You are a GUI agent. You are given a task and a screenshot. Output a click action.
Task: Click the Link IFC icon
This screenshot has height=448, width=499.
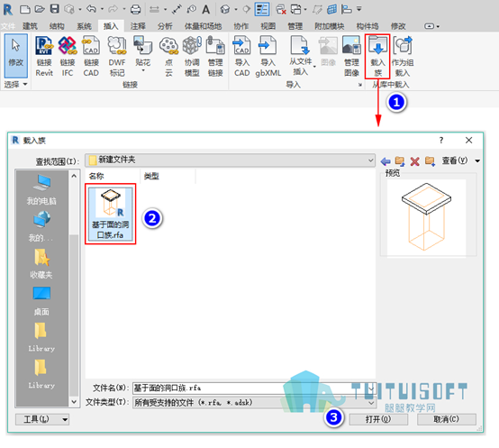click(68, 57)
